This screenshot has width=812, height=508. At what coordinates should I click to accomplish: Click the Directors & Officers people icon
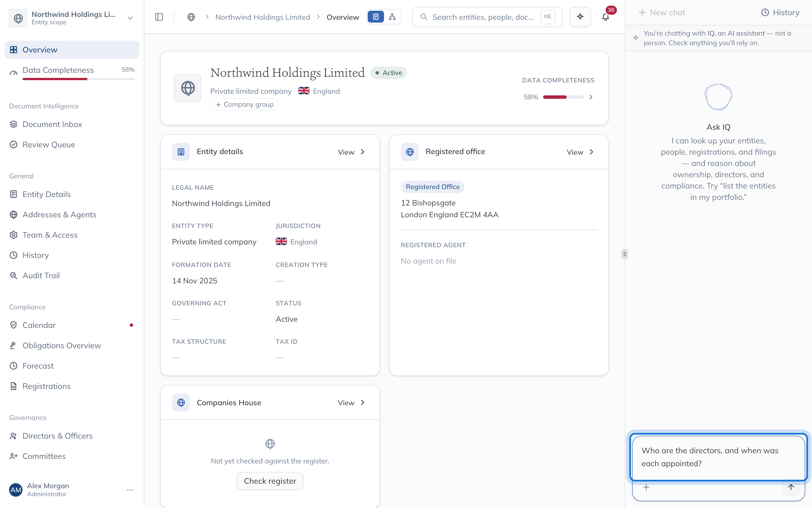14,436
